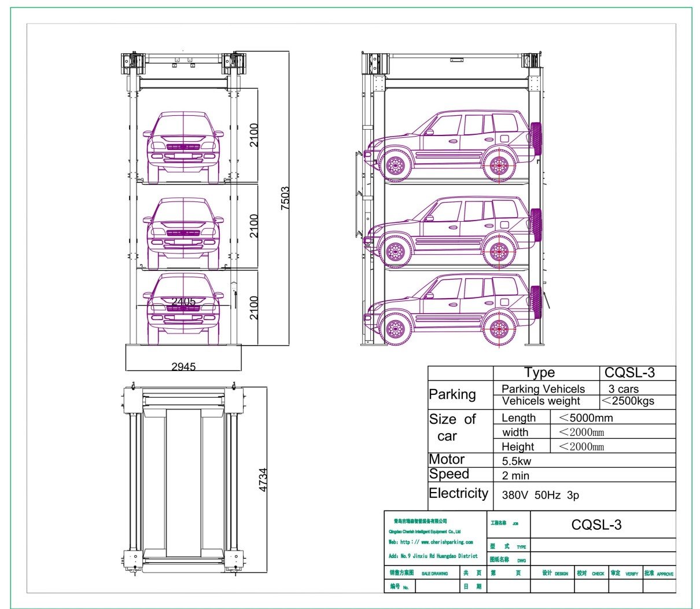The width and height of the screenshot is (700, 609).
Task: Click the 4734 length dimension
Action: (x=263, y=480)
